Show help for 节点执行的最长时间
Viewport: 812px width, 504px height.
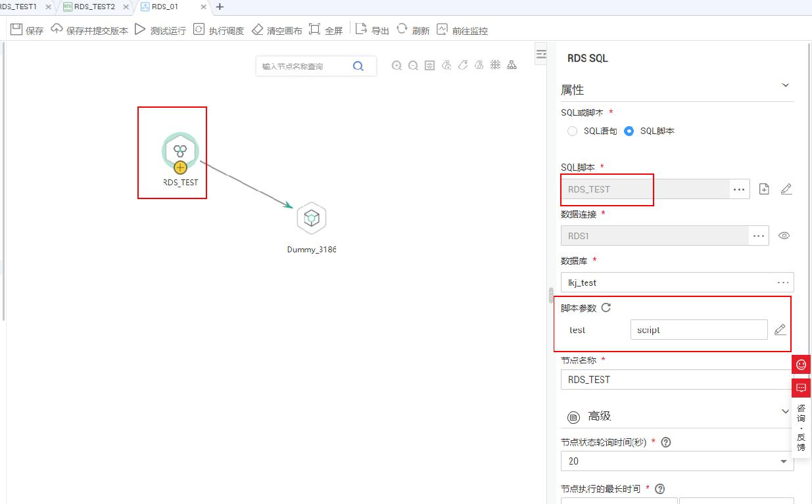[660, 489]
